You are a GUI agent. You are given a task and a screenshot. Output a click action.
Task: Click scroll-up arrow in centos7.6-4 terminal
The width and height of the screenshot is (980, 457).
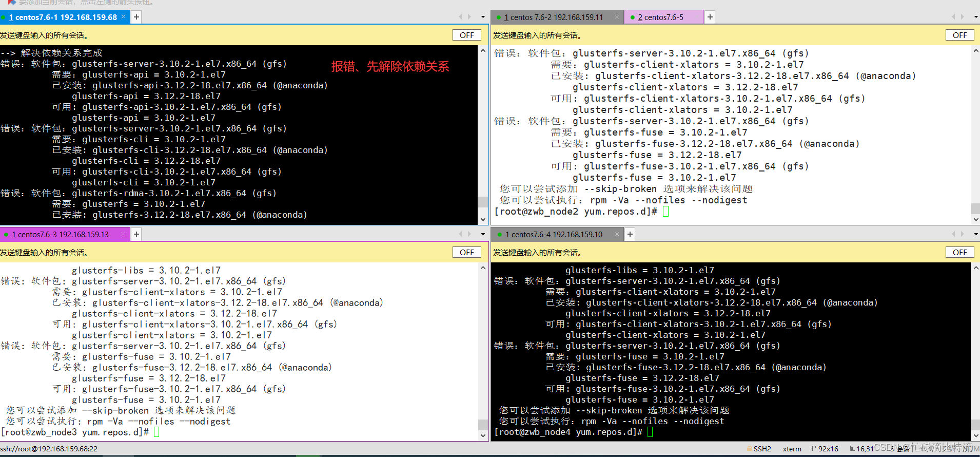point(976,268)
